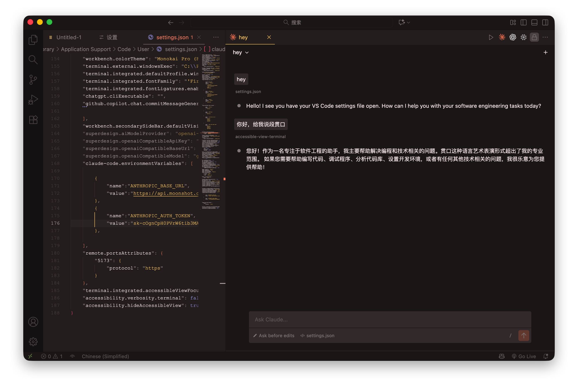Open the Extensions view

[x=33, y=120]
